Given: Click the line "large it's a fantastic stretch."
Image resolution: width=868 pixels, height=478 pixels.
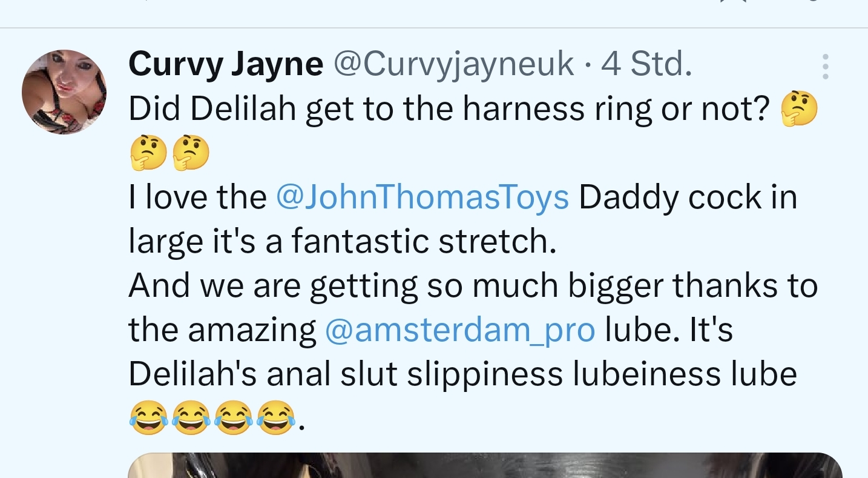Looking at the screenshot, I should (342, 242).
